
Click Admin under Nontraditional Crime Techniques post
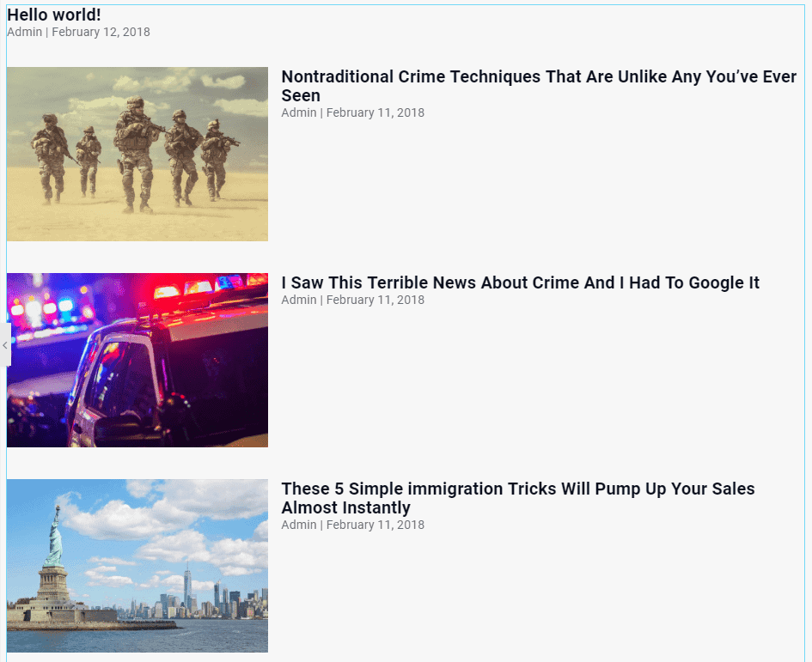[298, 112]
